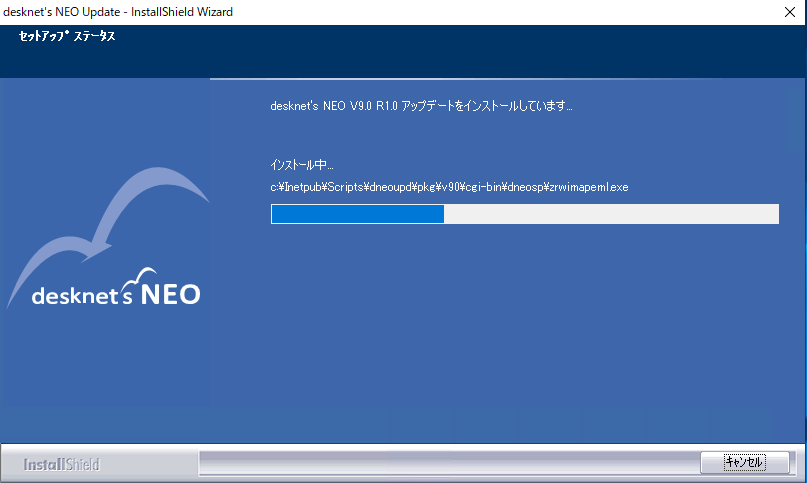Click the window title desknet's NEO Update
Viewport: 807px width, 483px height.
click(118, 12)
